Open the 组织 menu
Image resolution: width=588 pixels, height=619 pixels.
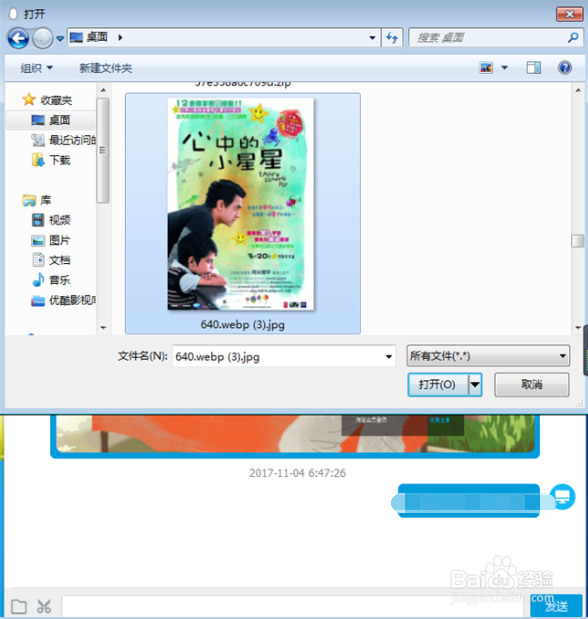pos(36,68)
